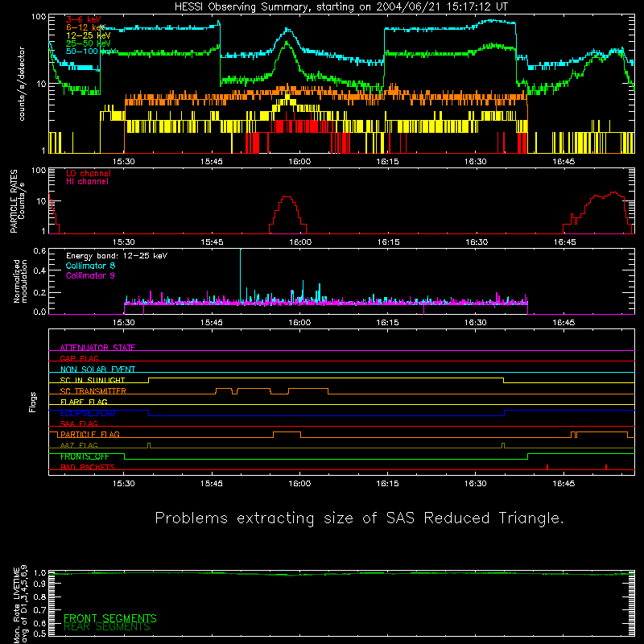Click the FLARE FLAG label
The height and width of the screenshot is (644, 644).
[84, 402]
